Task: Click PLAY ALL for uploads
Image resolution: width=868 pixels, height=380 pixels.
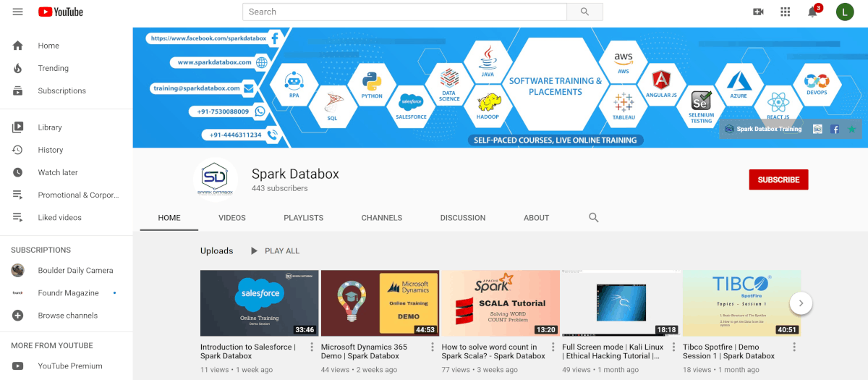Action: pyautogui.click(x=274, y=251)
